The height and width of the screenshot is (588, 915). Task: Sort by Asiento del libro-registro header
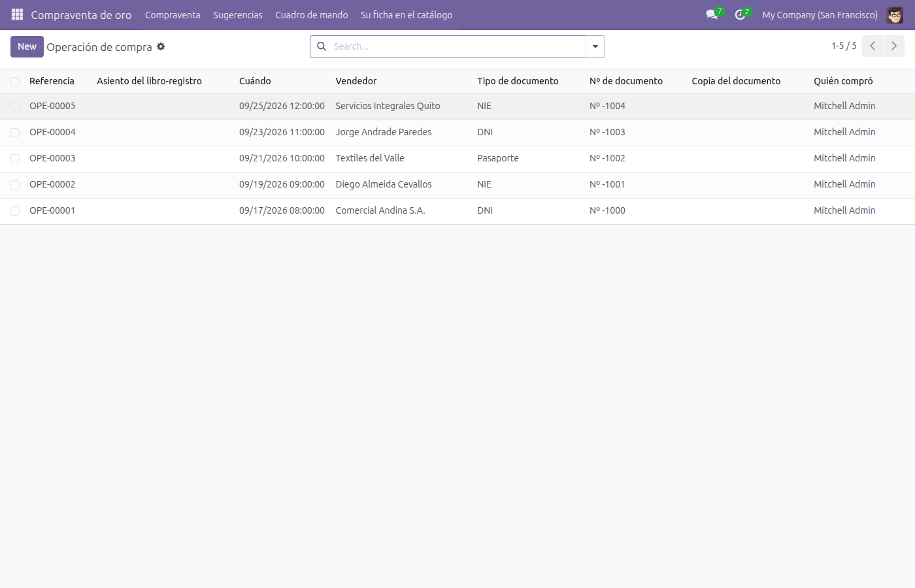(149, 81)
